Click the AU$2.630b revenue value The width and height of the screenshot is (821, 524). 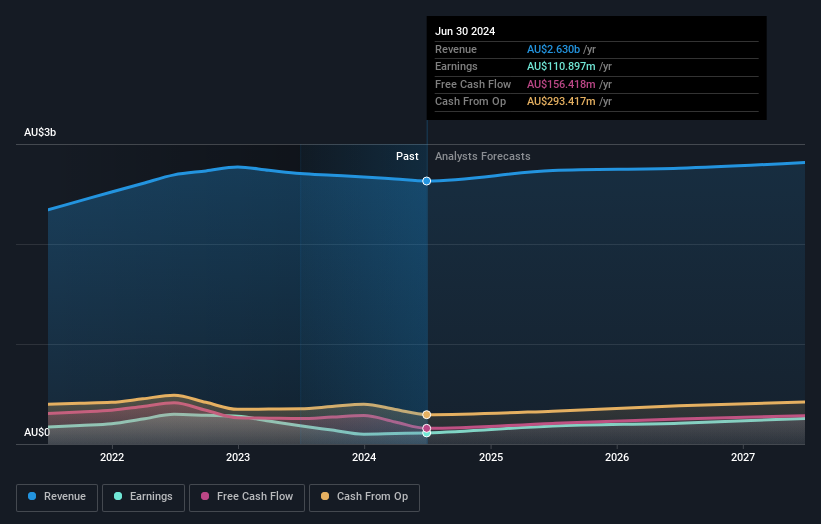coord(553,49)
